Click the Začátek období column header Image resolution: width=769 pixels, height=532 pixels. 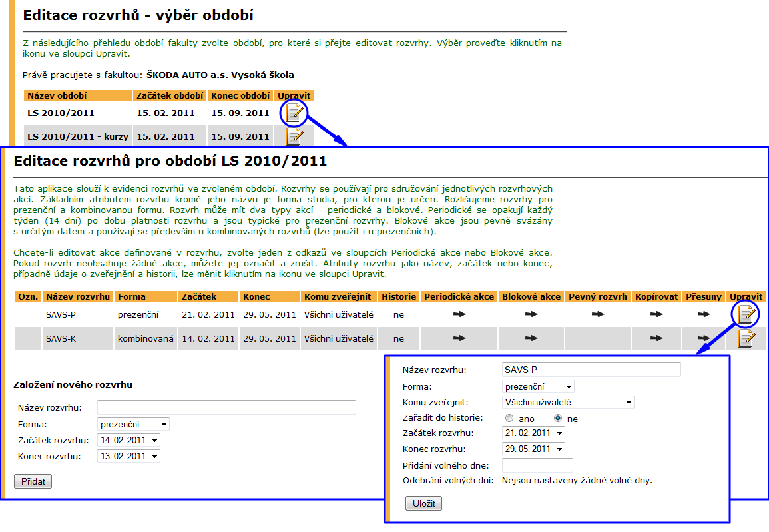click(170, 96)
